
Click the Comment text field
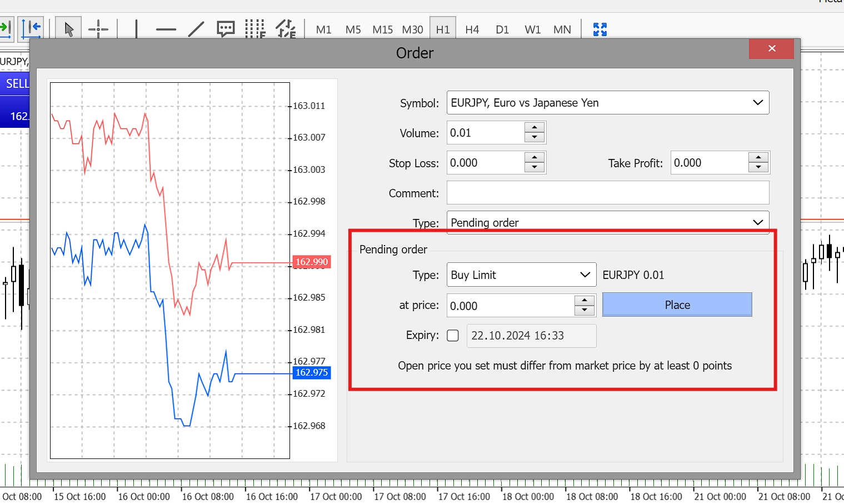pyautogui.click(x=608, y=193)
